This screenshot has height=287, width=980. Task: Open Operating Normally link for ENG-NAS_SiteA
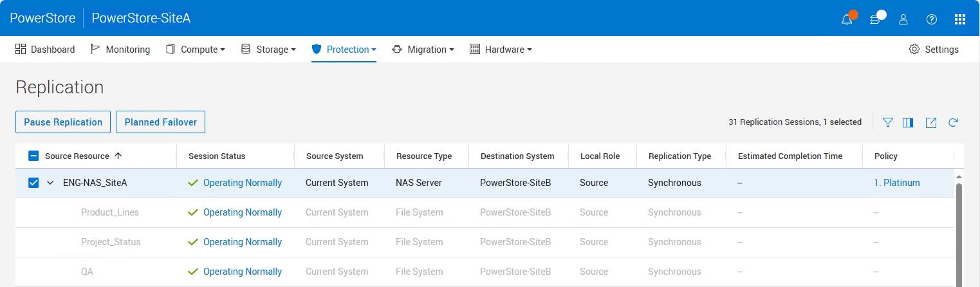tap(243, 183)
